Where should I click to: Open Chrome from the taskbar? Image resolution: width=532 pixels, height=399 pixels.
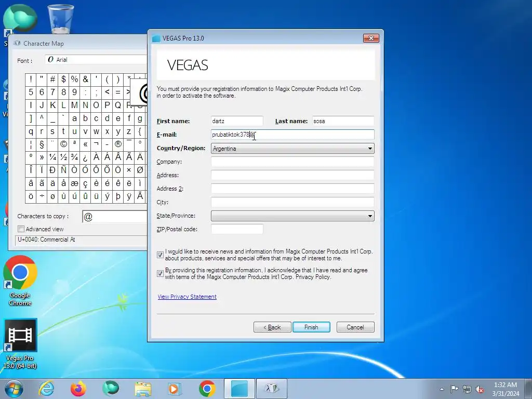207,389
